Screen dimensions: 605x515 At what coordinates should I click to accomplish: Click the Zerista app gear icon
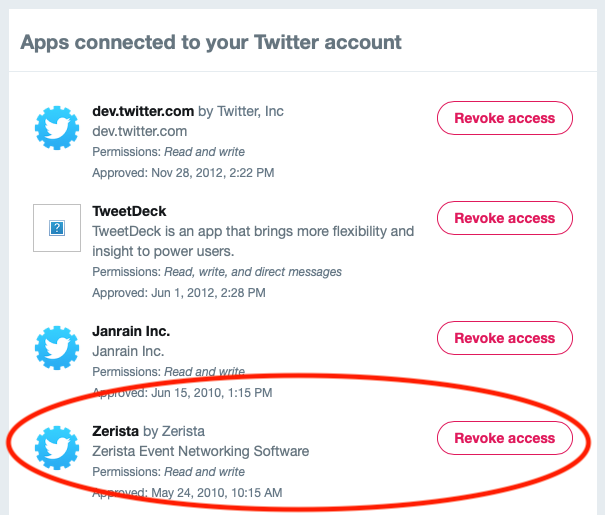tap(57, 448)
